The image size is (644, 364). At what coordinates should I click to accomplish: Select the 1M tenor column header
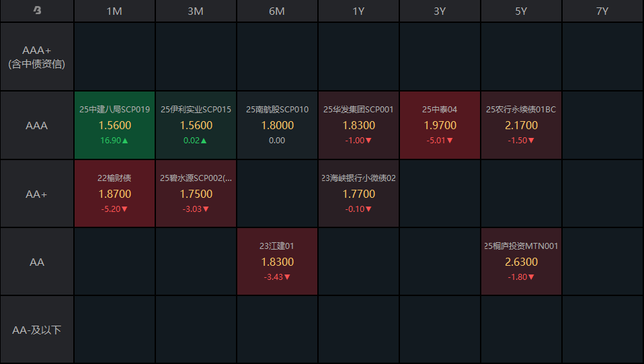114,11
